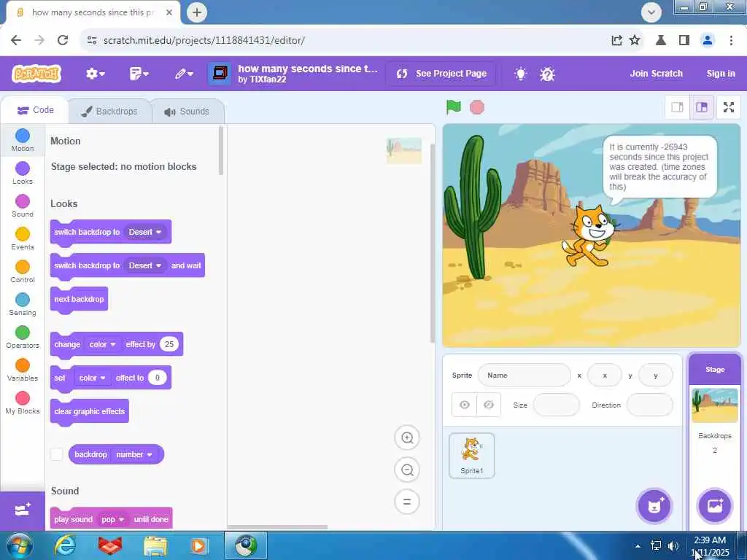Select the Sound blocks category
Viewport: 747px width, 560px height.
(x=23, y=206)
